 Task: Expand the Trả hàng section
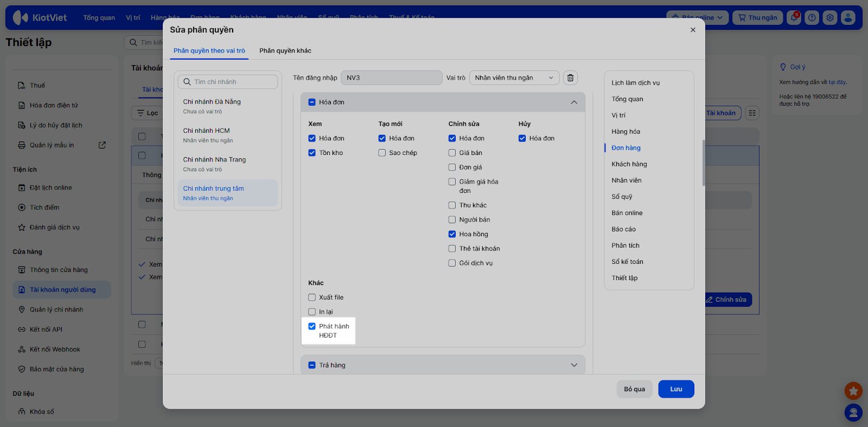pos(573,365)
